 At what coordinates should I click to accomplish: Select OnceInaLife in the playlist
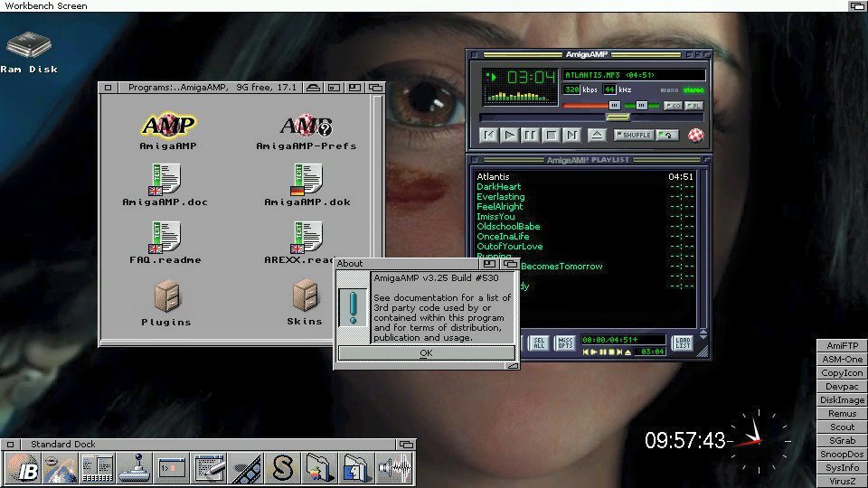[585, 236]
